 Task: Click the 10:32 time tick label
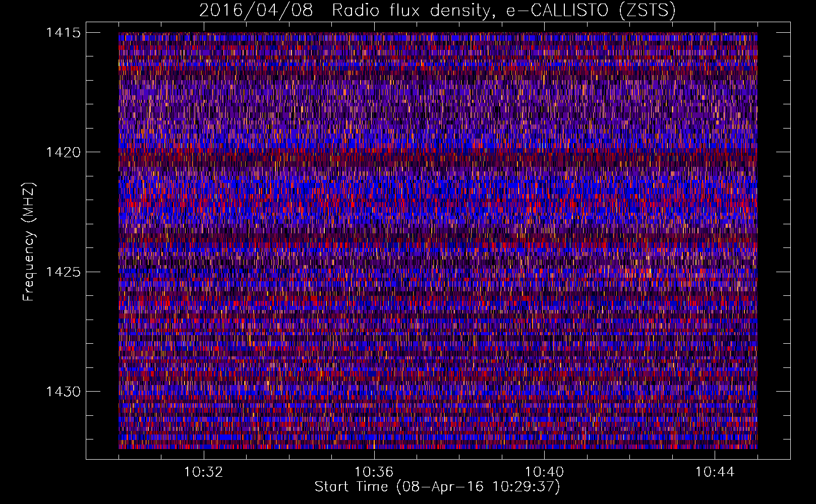point(204,472)
